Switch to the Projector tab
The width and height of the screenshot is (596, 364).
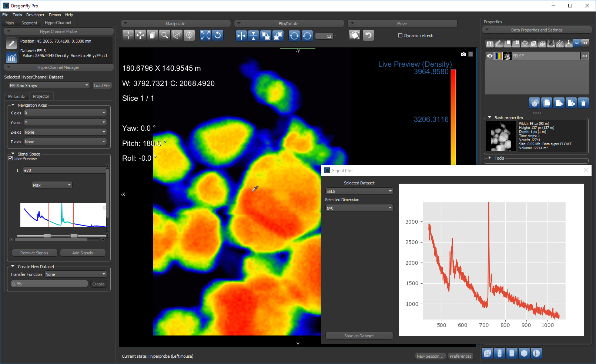pos(41,96)
